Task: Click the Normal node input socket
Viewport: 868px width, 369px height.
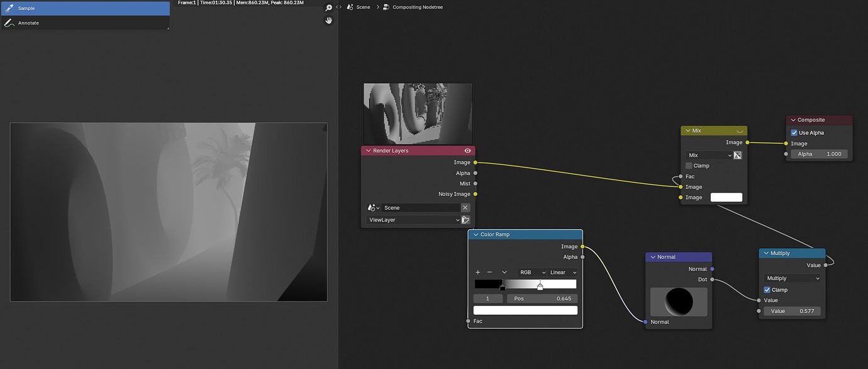Action: 646,322
